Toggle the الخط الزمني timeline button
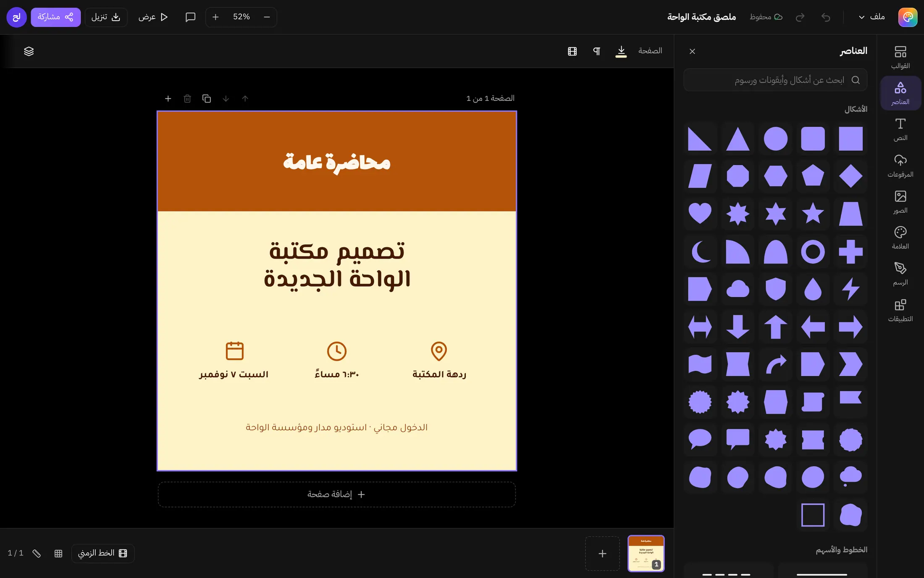The height and width of the screenshot is (578, 924). coord(102,553)
